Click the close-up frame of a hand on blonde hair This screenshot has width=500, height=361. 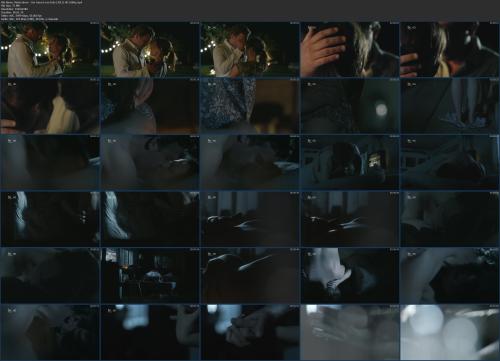click(350, 49)
